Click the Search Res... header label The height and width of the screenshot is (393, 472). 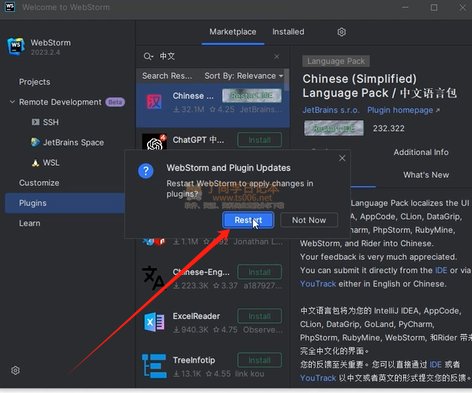point(167,76)
